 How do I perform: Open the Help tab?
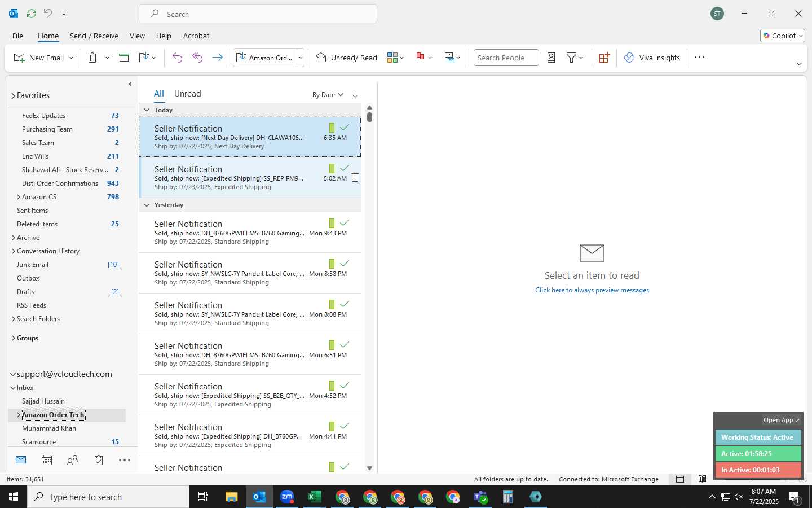pos(164,36)
